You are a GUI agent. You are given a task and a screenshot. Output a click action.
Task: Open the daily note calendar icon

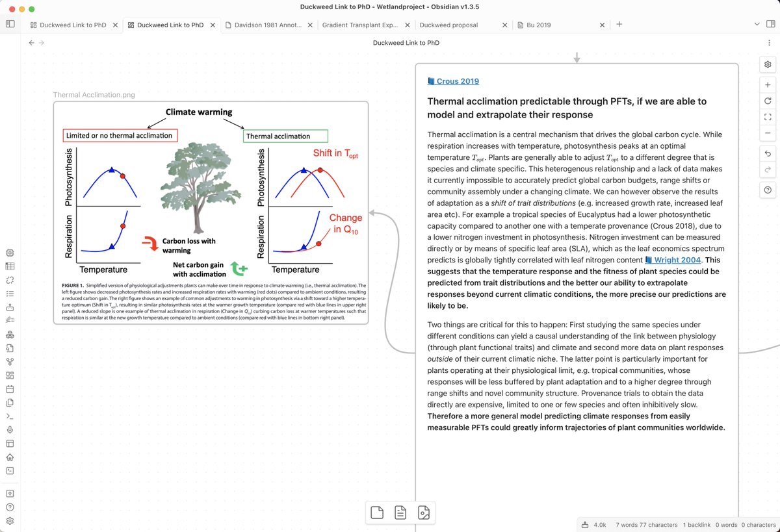[x=10, y=388]
